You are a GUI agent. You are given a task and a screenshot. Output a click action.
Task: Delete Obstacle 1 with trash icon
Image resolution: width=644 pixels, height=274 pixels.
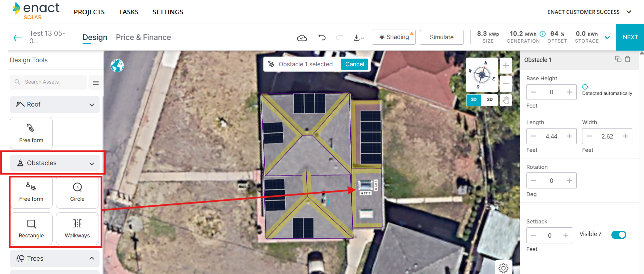[x=628, y=59]
